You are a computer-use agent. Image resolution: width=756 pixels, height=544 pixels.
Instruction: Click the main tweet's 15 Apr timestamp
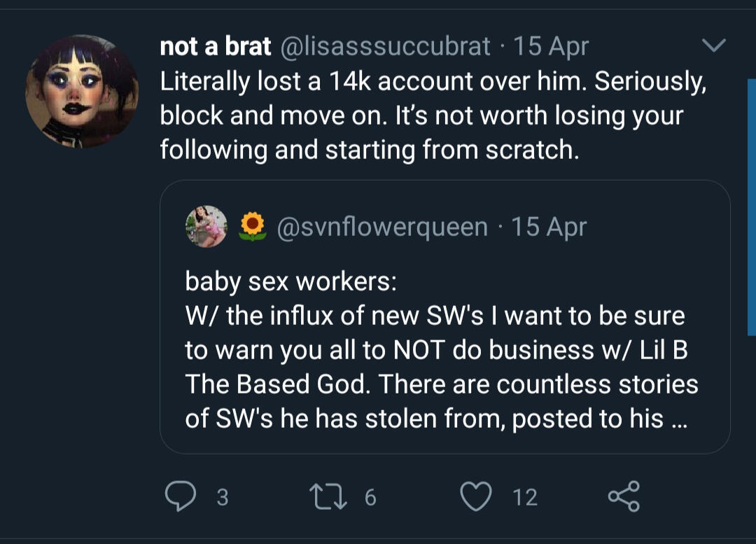551,46
